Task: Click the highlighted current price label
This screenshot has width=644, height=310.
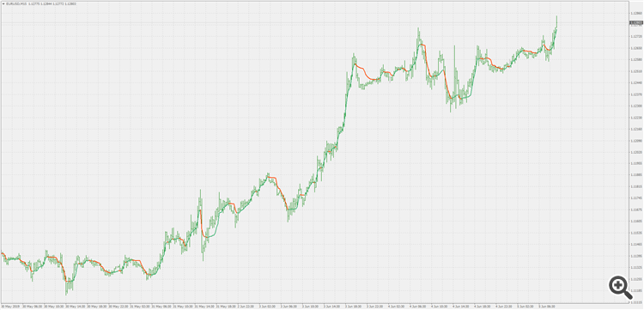Action: tap(636, 23)
